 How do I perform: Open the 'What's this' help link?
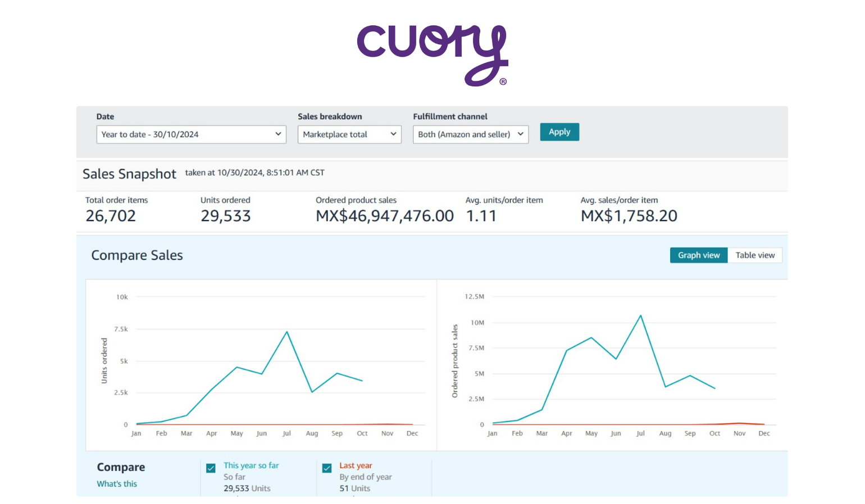(116, 483)
